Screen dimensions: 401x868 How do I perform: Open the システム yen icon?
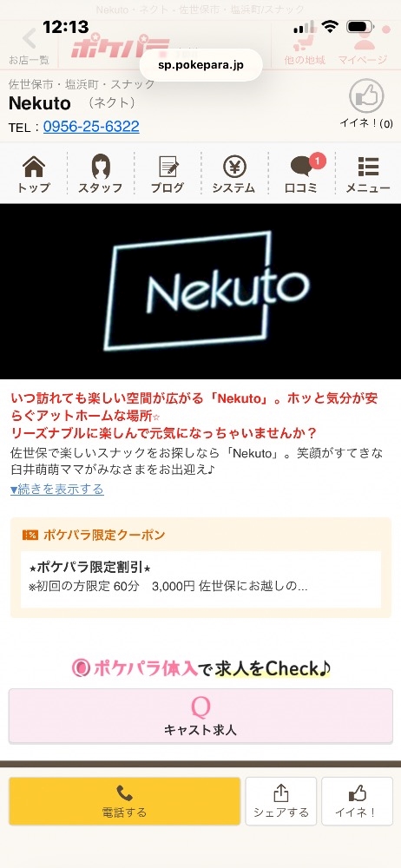(233, 174)
